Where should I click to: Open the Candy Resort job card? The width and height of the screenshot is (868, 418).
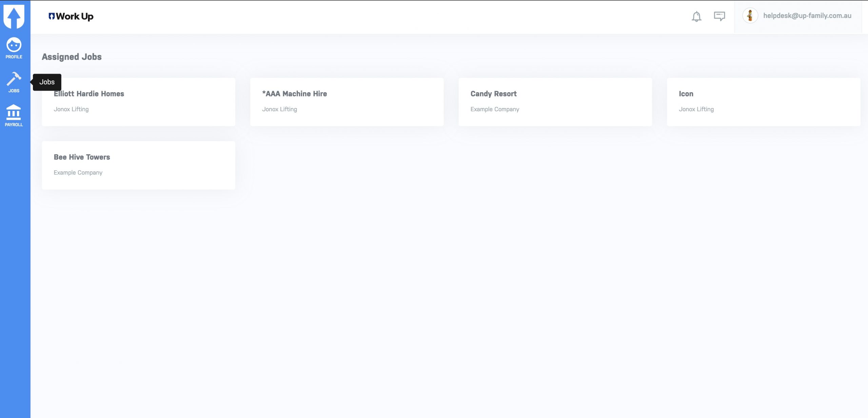click(555, 102)
